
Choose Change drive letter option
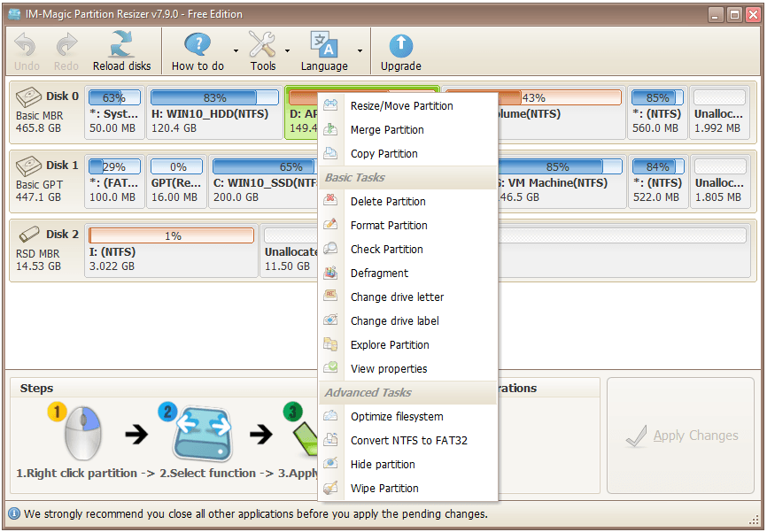pyautogui.click(x=408, y=297)
